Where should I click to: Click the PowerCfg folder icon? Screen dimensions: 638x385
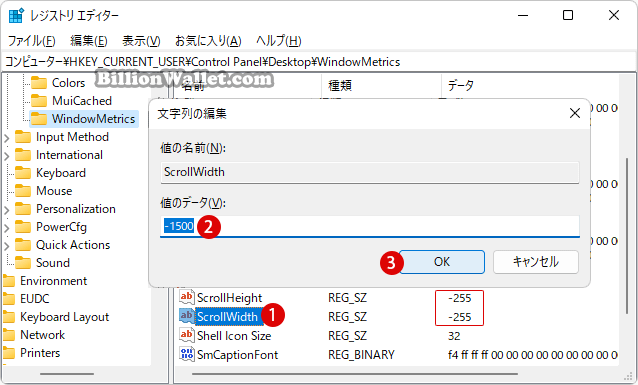[x=23, y=227]
